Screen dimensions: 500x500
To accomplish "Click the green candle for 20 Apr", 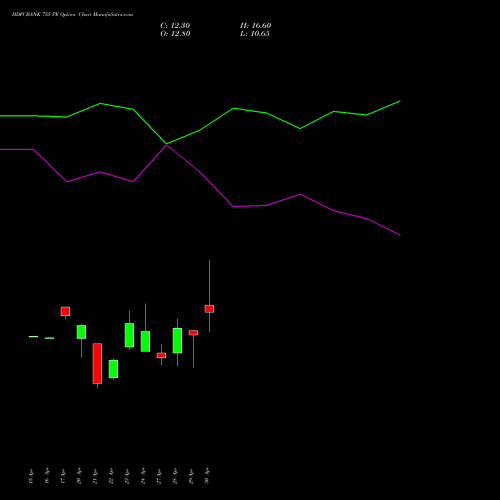I will click(81, 332).
